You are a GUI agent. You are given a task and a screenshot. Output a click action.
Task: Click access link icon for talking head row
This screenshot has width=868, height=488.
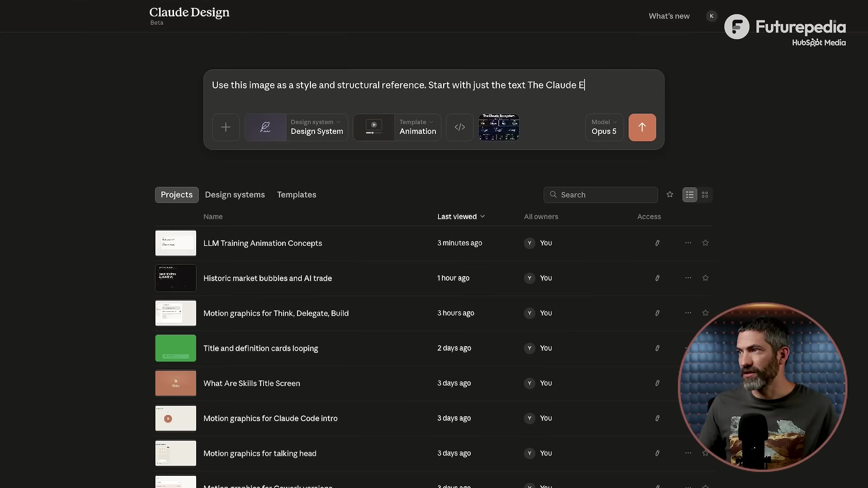[x=657, y=453]
